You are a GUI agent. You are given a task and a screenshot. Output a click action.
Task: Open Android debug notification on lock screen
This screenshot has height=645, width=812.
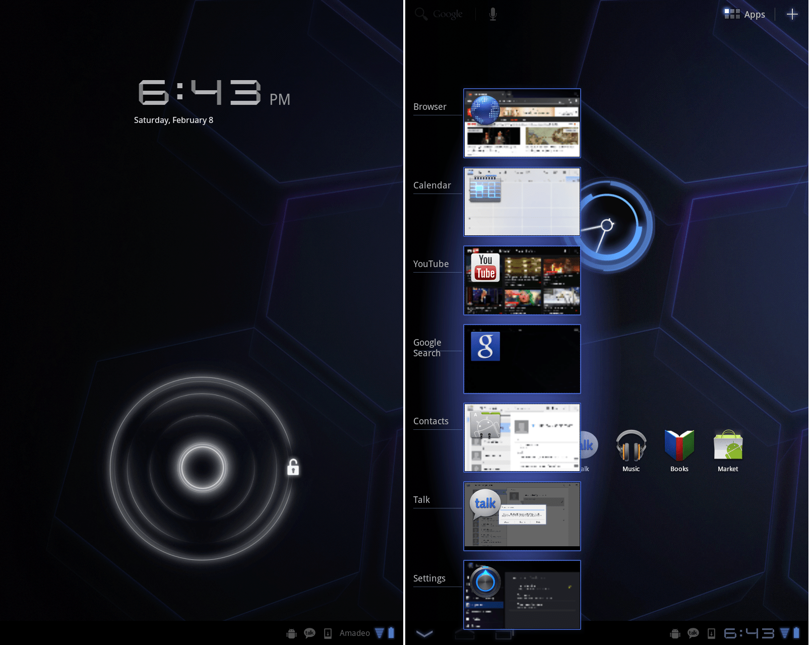[x=291, y=633]
